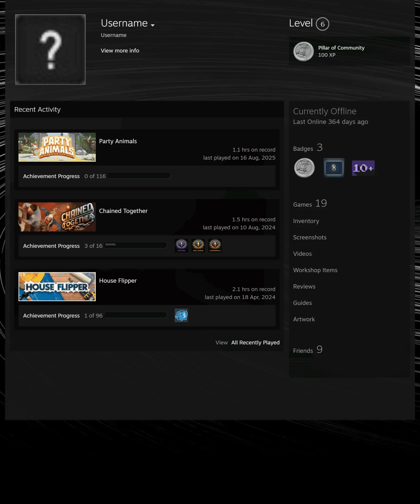Click the Pillar of Community featured badge icon
The image size is (420, 504).
point(303,51)
